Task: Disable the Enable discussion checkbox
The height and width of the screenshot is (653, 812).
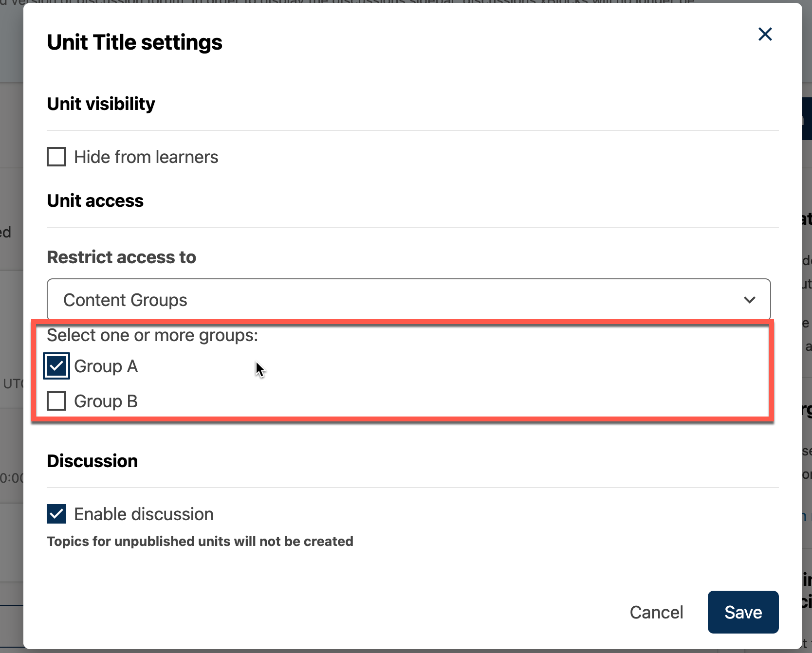Action: pos(56,514)
